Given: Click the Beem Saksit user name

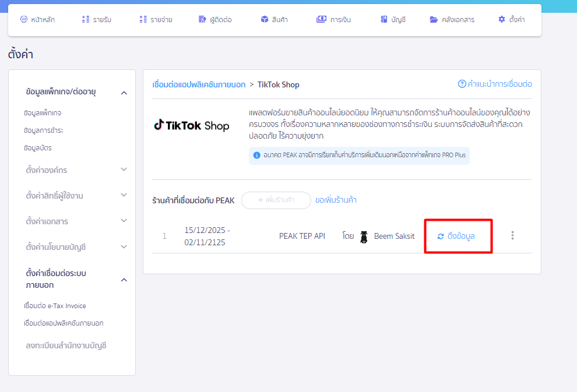Looking at the screenshot, I should coord(394,236).
